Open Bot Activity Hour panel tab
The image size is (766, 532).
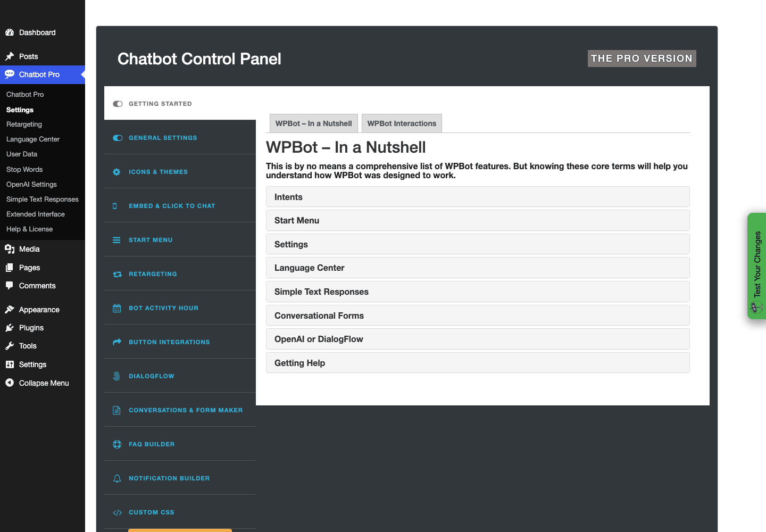180,307
